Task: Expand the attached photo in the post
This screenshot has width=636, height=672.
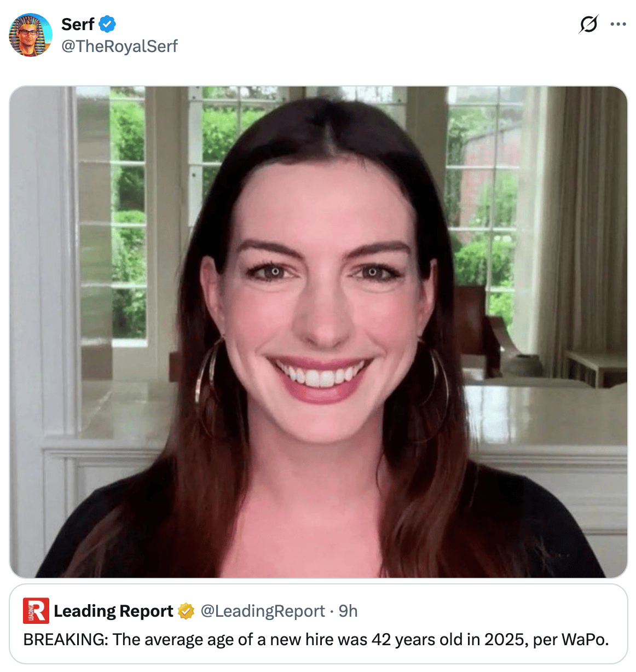Action: pos(319,332)
